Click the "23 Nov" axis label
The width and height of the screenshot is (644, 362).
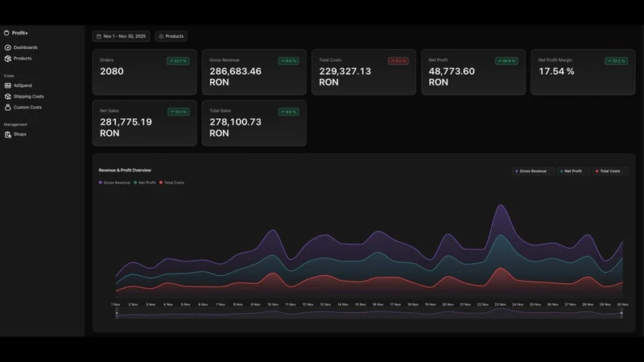(x=500, y=305)
